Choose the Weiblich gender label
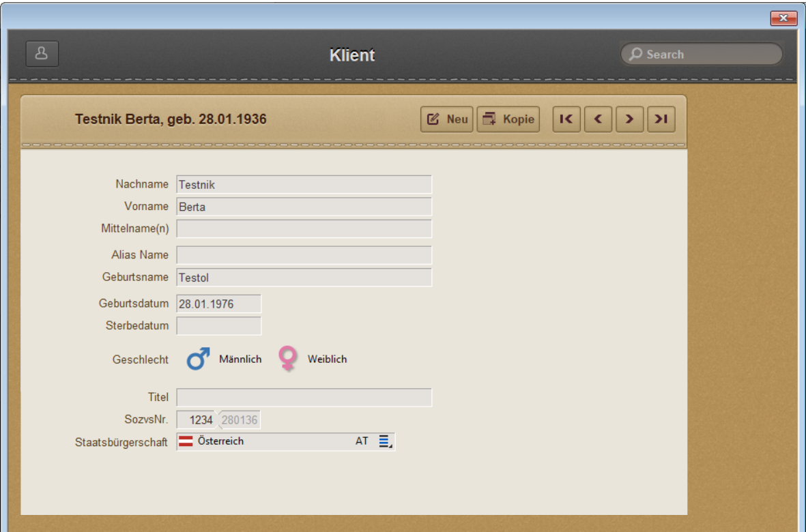806x532 pixels. pyautogui.click(x=327, y=359)
